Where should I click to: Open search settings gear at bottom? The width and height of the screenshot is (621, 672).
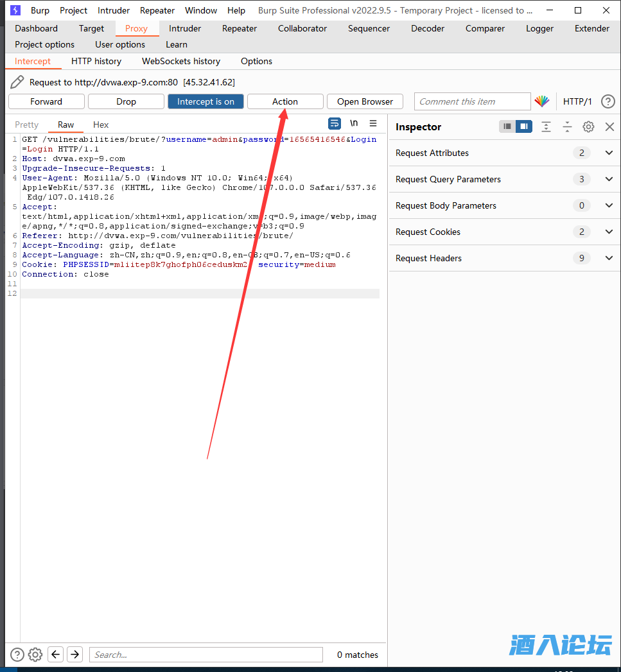35,655
